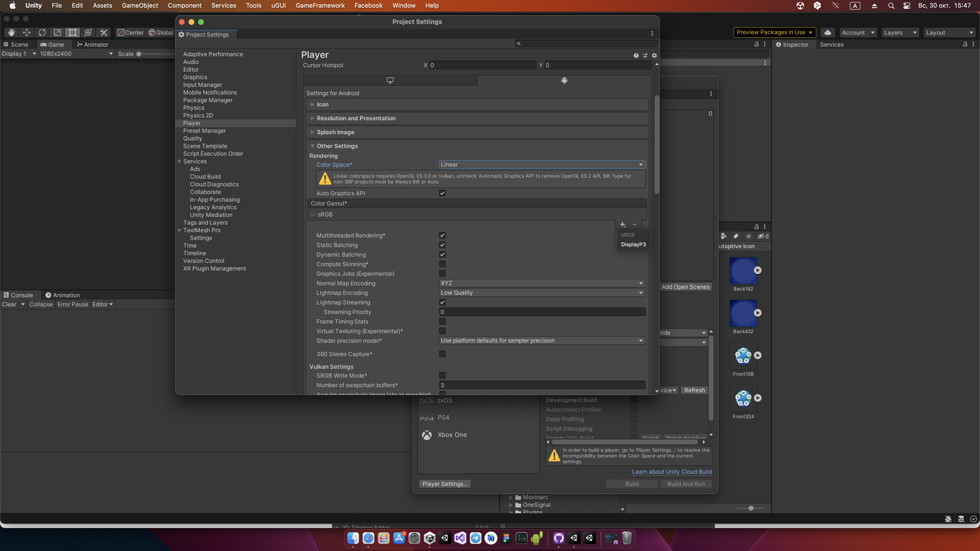The width and height of the screenshot is (980, 551).
Task: Open Lightmap Encoding dropdown
Action: pyautogui.click(x=542, y=293)
